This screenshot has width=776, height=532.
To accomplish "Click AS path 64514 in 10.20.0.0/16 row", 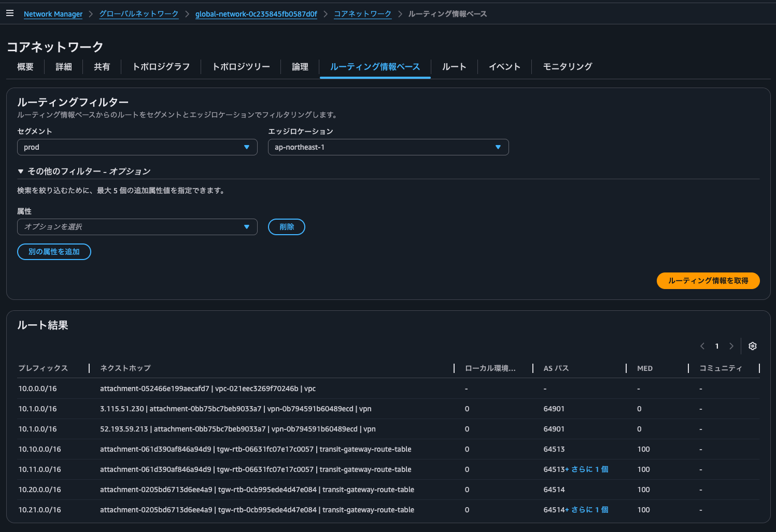I will point(554,490).
